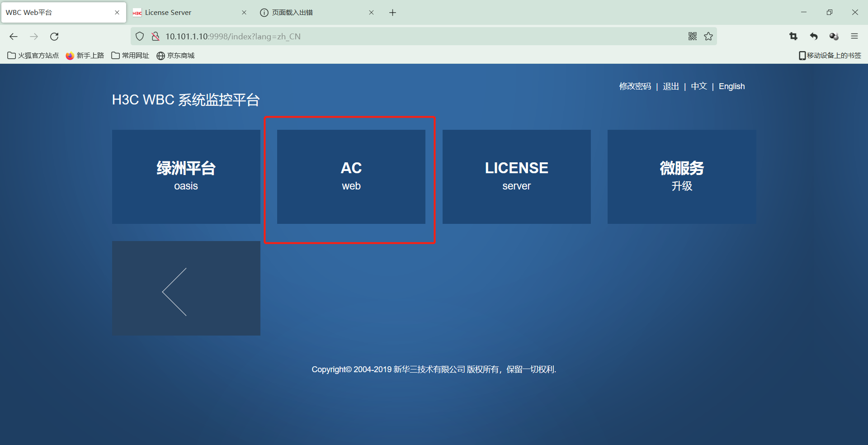Click the insecure connection padlock icon
The width and height of the screenshot is (868, 445).
tap(156, 37)
